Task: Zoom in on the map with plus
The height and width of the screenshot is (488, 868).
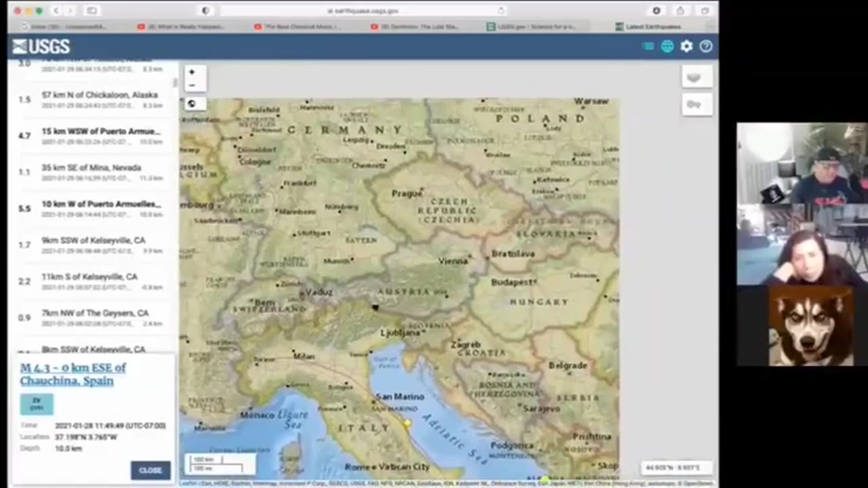Action: (192, 72)
